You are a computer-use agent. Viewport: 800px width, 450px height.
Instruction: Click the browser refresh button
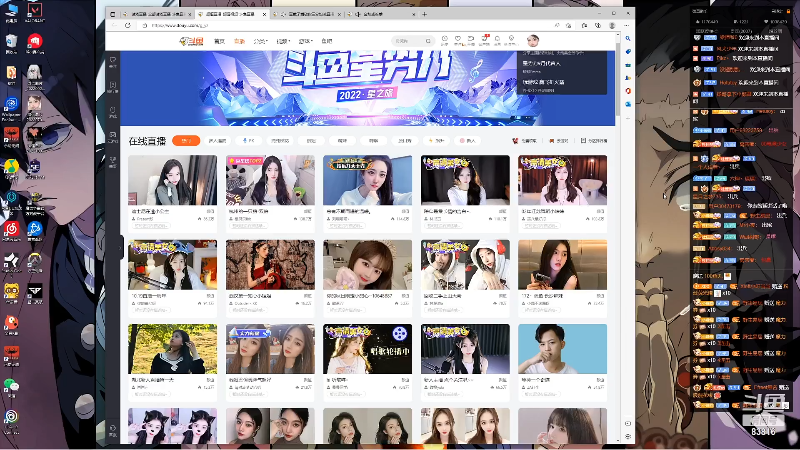pos(128,26)
